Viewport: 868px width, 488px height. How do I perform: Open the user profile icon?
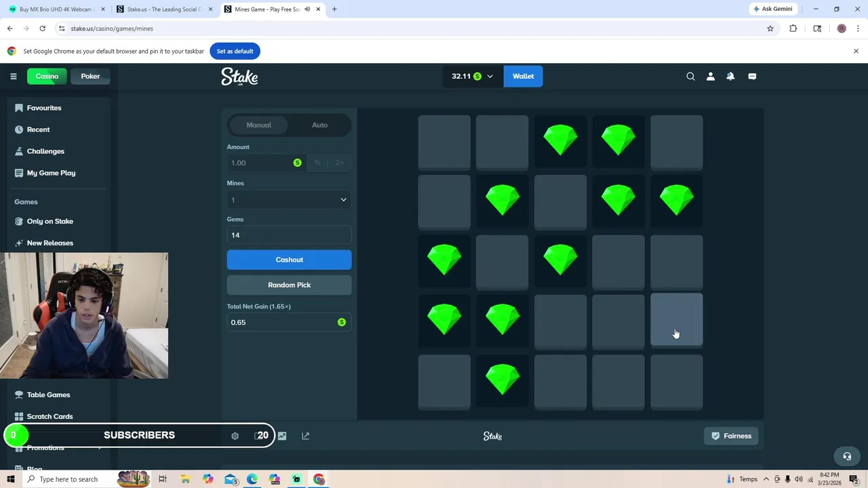pos(711,77)
